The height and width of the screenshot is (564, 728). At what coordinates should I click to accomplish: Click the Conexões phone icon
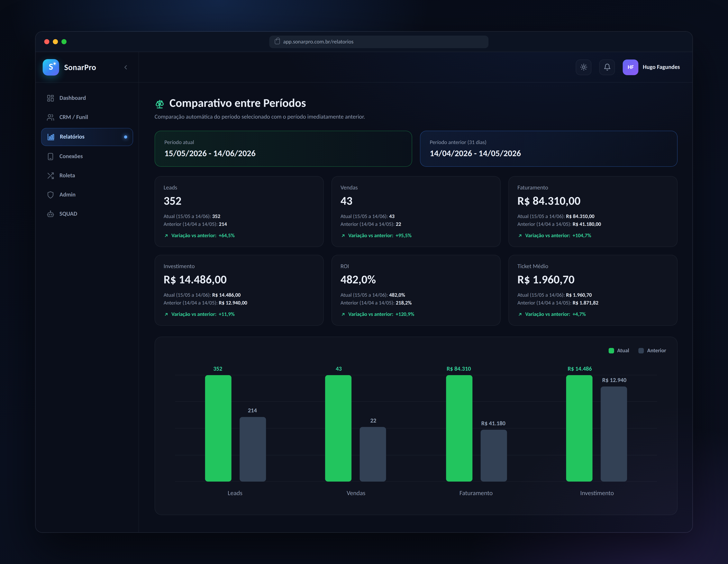(50, 156)
